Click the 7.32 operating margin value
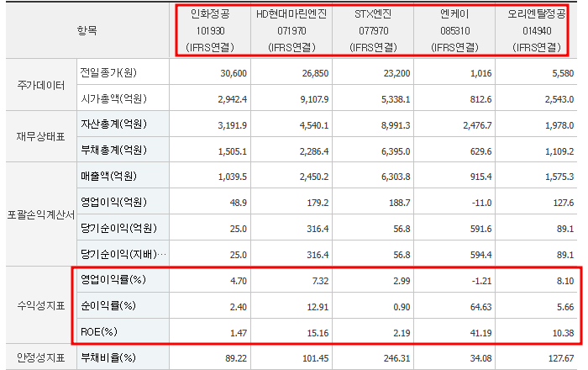Viewport: 588px width, 370px height. (x=320, y=281)
